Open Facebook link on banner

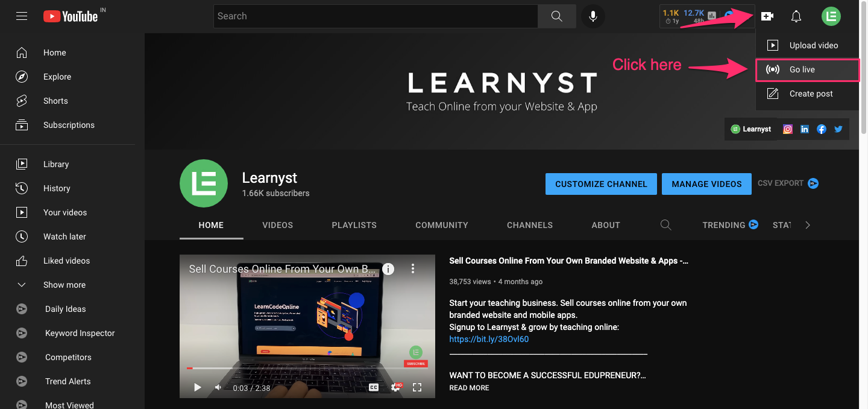coord(822,129)
